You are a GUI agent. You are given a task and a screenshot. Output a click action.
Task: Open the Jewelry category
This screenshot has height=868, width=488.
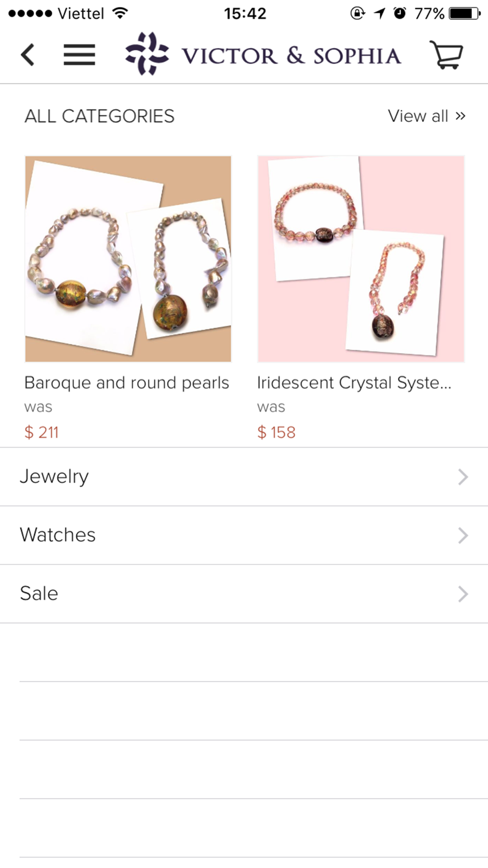tap(244, 476)
